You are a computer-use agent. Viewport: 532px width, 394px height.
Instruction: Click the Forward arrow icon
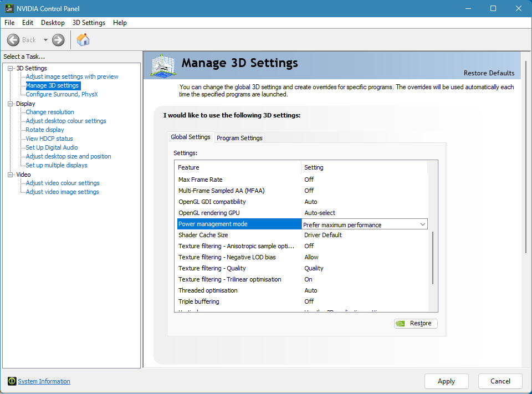(58, 40)
